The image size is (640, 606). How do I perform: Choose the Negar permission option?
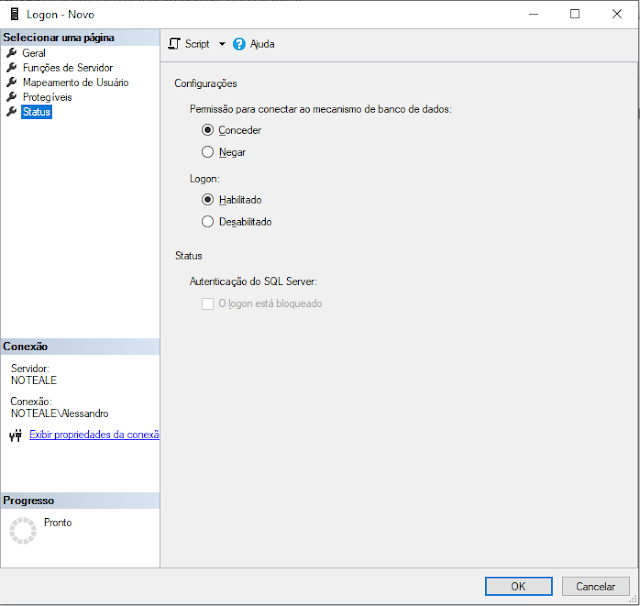pos(208,152)
